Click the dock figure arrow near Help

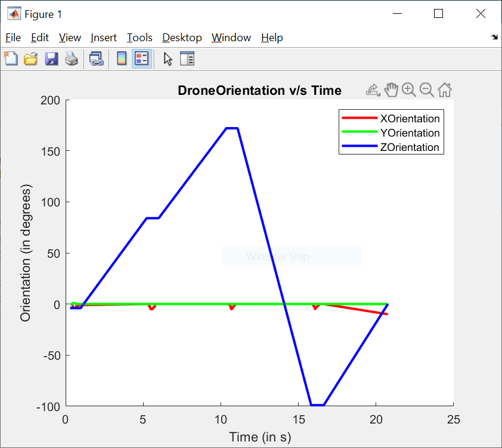(494, 37)
